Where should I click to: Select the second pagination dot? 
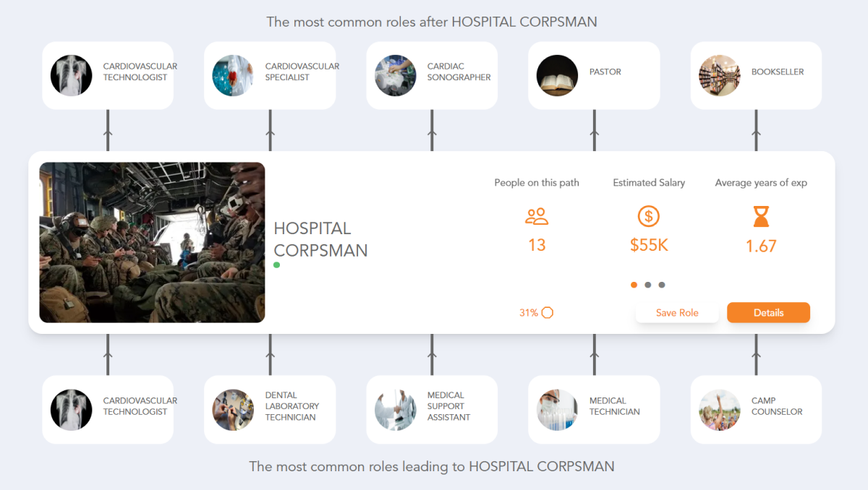[648, 285]
